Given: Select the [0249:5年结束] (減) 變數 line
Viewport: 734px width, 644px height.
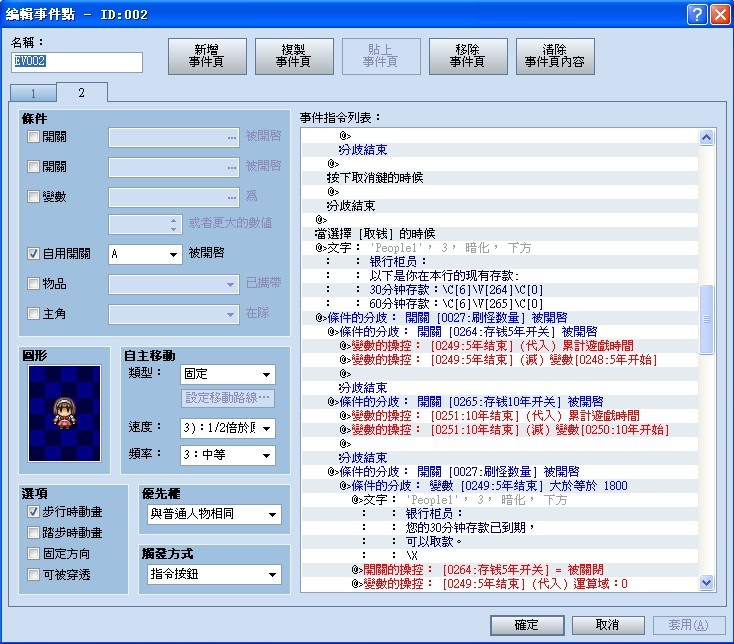Looking at the screenshot, I should coord(500,360).
